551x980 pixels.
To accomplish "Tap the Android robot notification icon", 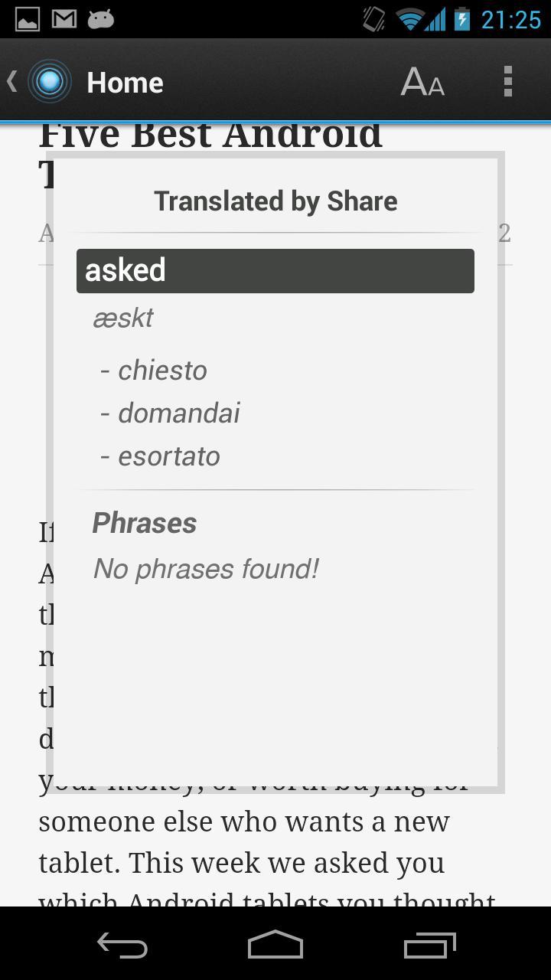I will pos(101,19).
